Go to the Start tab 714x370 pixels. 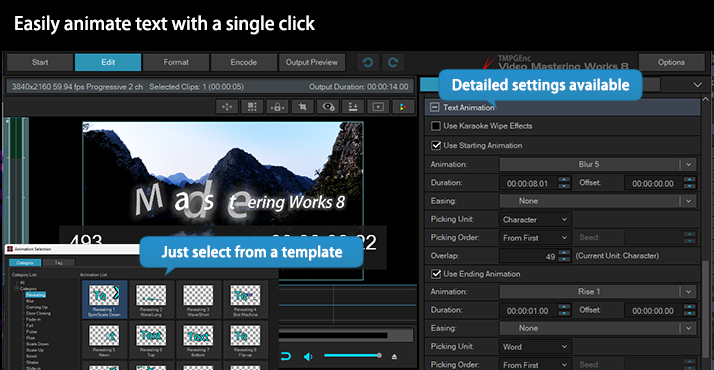click(40, 62)
